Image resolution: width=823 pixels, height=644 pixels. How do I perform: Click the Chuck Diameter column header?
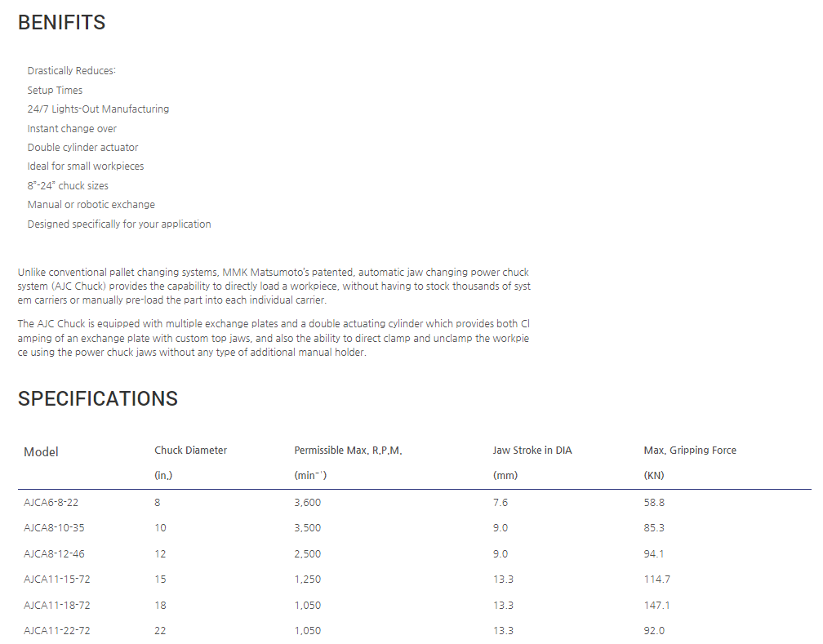tap(190, 451)
